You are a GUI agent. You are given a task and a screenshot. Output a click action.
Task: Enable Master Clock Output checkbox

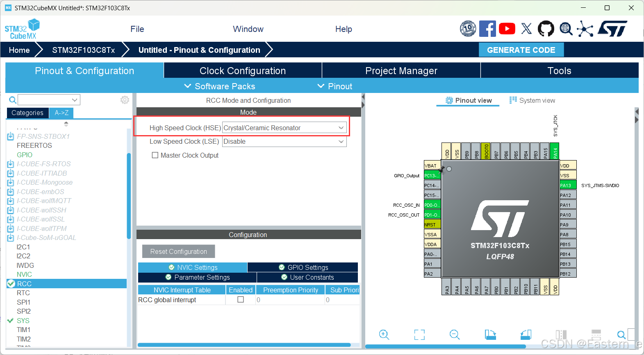click(155, 155)
